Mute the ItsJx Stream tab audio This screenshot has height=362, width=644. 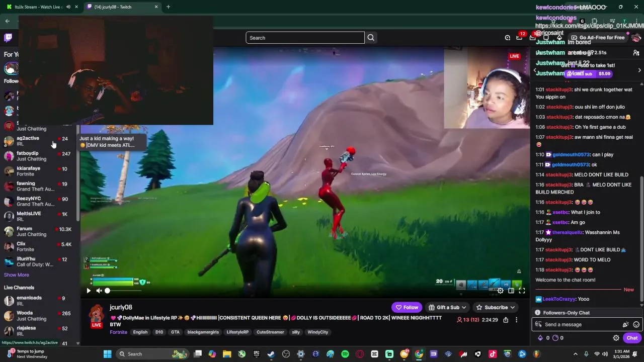68,7
